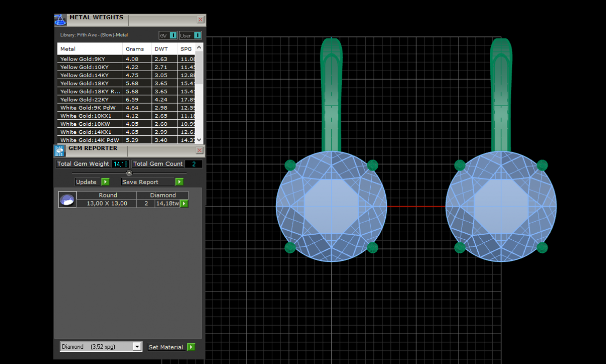
Task: Click the Total Gem Weight value field
Action: [120, 164]
